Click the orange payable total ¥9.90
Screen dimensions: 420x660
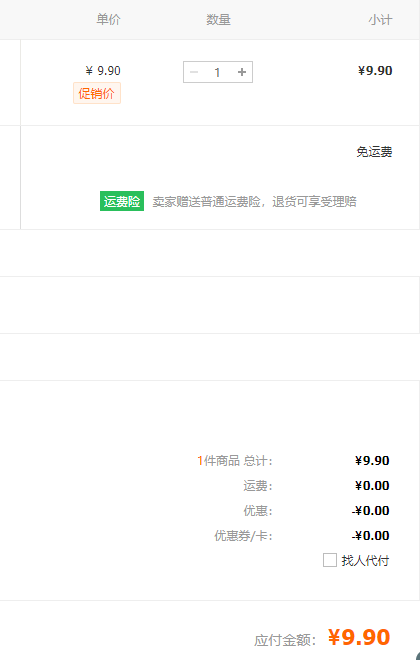coord(359,637)
